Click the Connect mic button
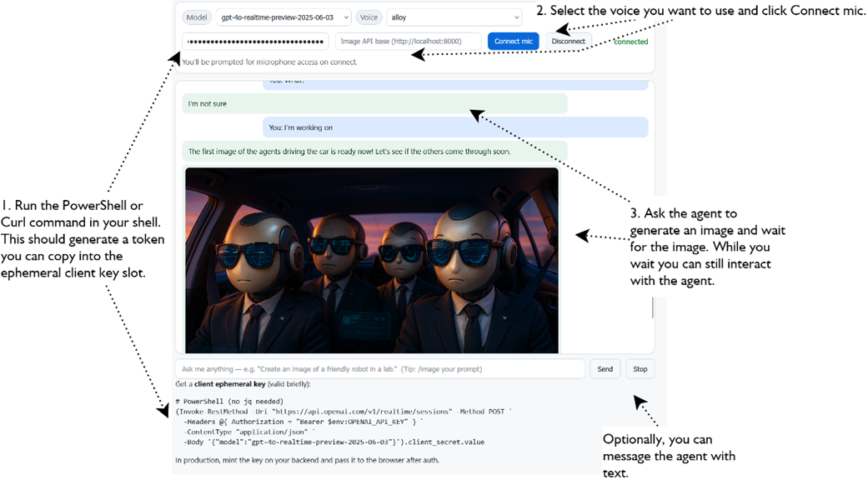Image resolution: width=868 pixels, height=485 pixels. click(x=513, y=42)
